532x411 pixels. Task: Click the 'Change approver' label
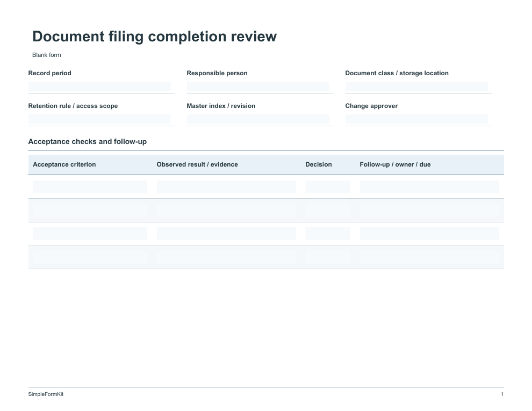371,106
